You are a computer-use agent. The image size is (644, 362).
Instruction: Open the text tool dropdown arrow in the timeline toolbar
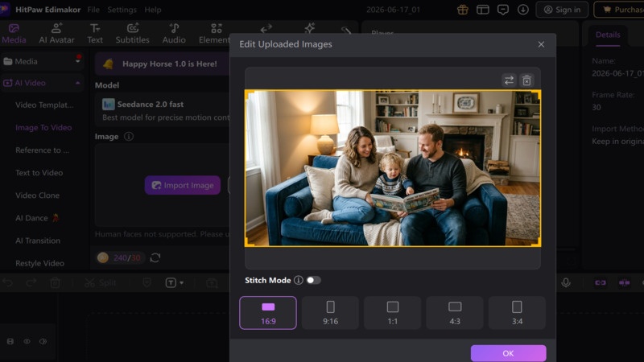tap(182, 283)
